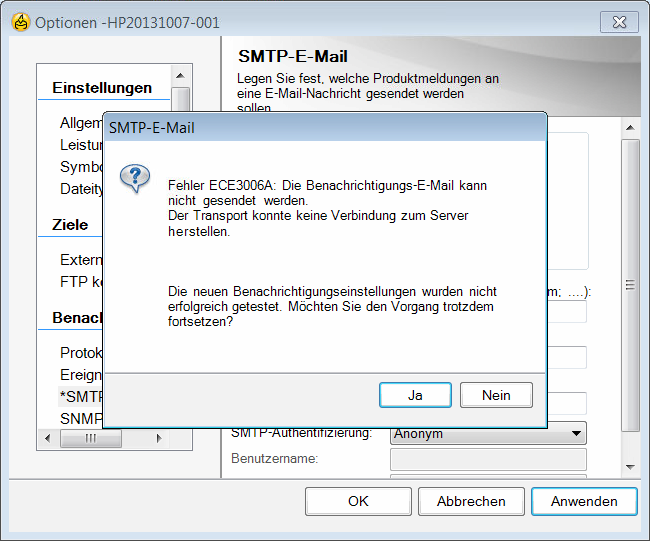Click the right panel vertical scrollbar thumb

[x=630, y=285]
